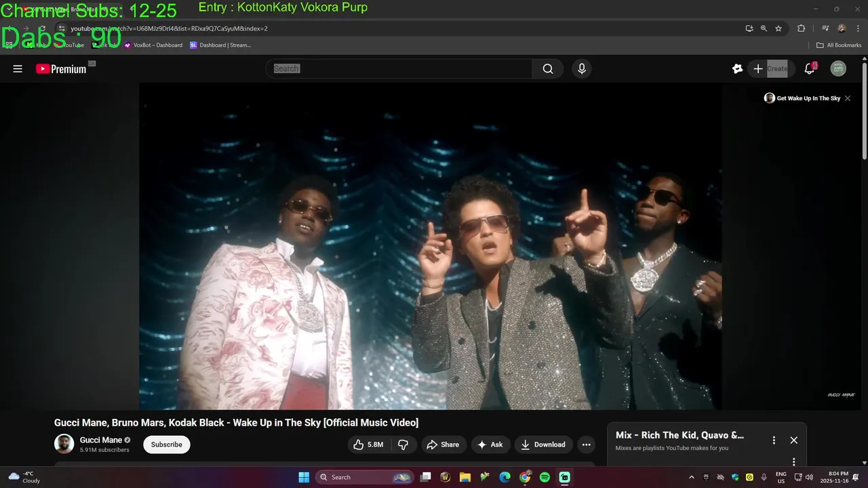The width and height of the screenshot is (868, 488).
Task: Open All Bookmarks folder
Action: coord(839,45)
